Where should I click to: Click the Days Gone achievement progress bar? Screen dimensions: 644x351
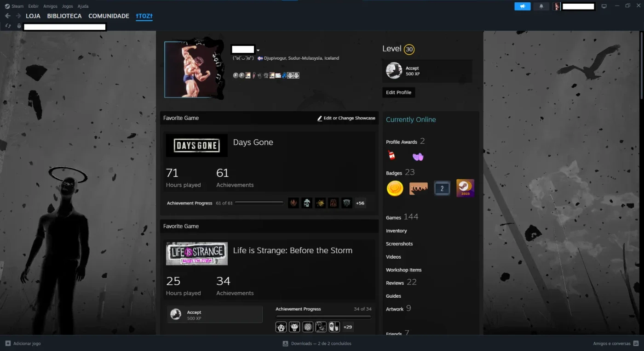pos(259,203)
